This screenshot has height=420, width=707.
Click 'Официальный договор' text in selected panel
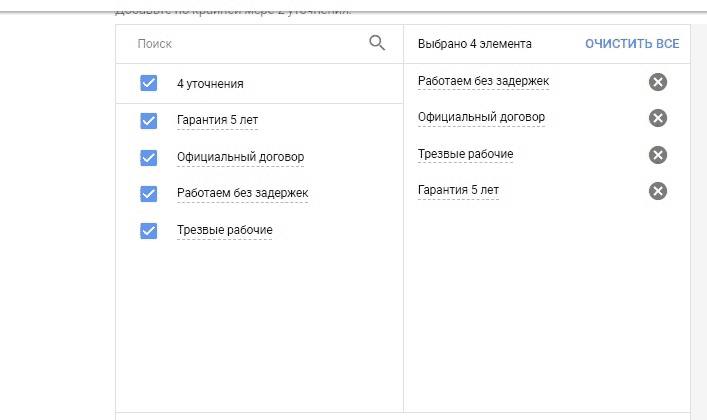coord(481,117)
